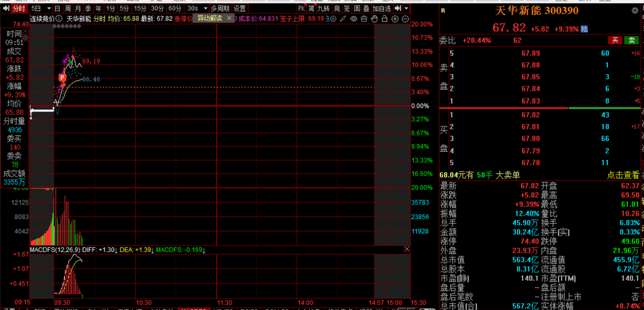Click the 跌停 limit-down price 49.60
644x310 pixels.
click(630, 241)
